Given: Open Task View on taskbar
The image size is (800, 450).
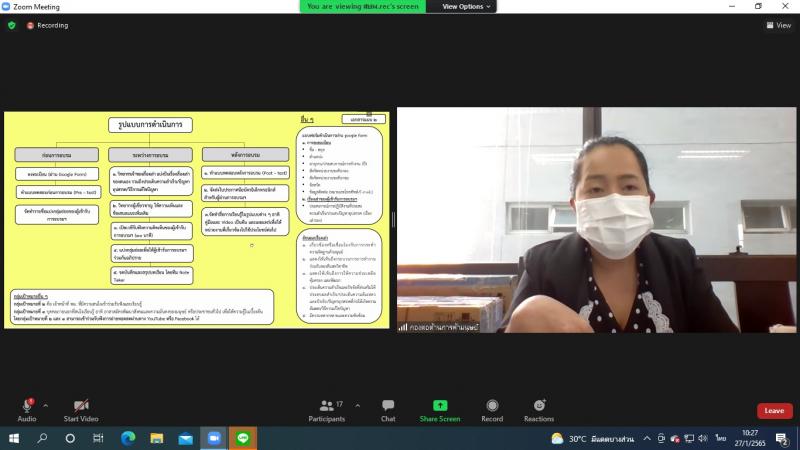Looking at the screenshot, I should [x=98, y=438].
